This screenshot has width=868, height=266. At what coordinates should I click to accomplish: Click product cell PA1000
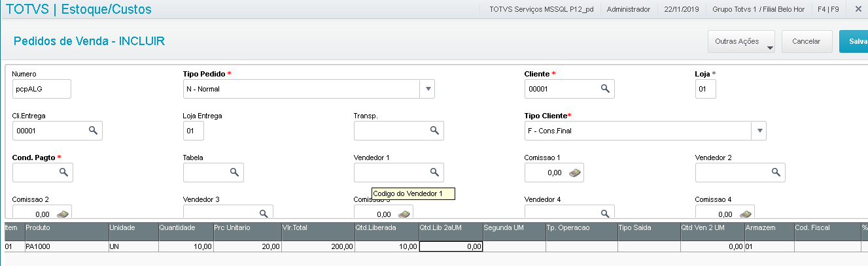pos(66,246)
